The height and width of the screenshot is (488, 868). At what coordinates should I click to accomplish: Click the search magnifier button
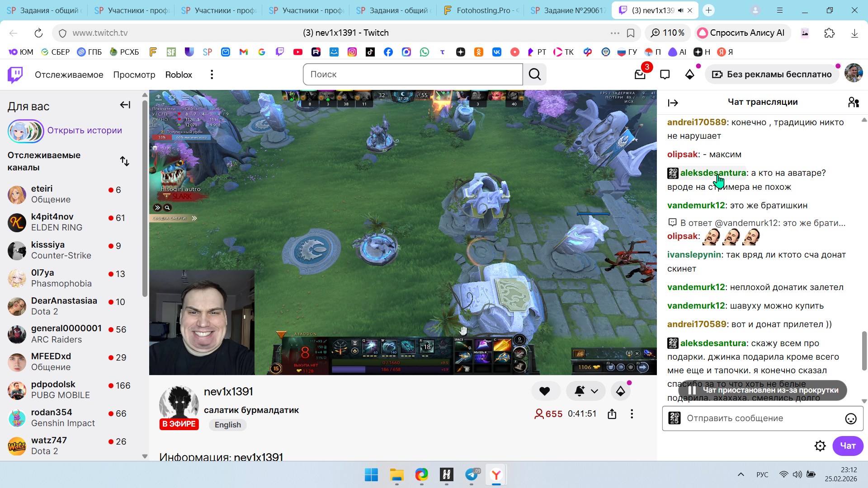(535, 75)
